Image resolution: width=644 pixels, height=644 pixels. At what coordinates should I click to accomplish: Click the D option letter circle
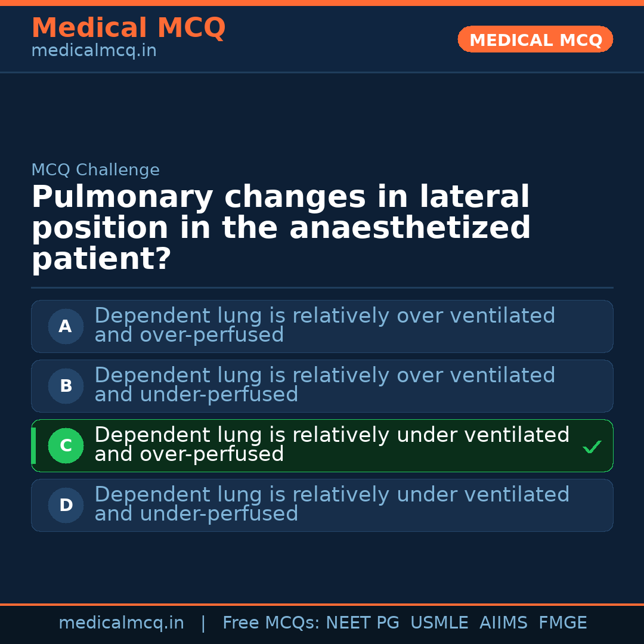(66, 505)
